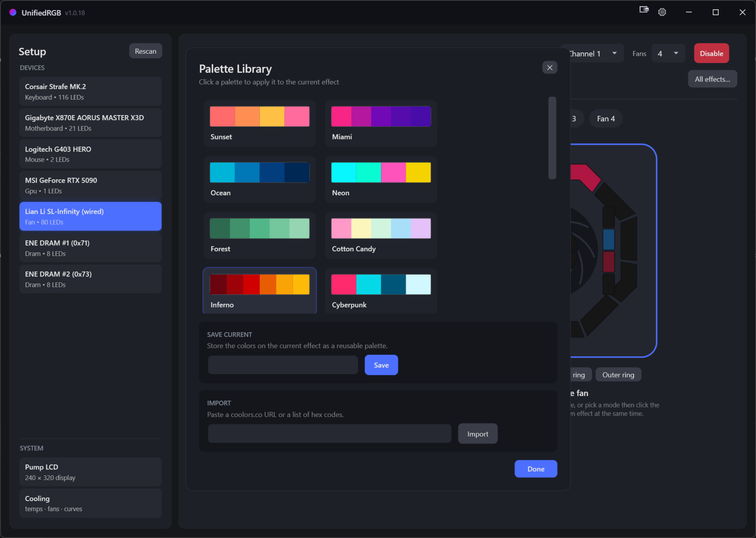Import the pasted palette
756x538 pixels.
click(478, 434)
